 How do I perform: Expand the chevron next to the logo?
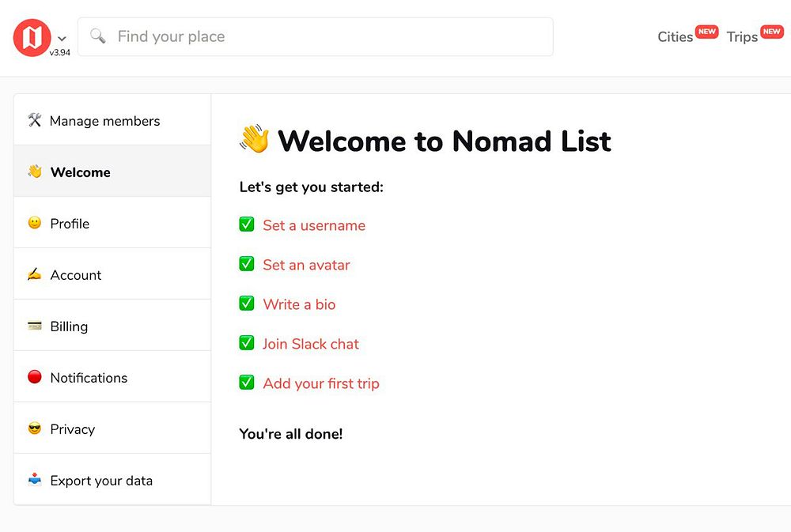(62, 38)
